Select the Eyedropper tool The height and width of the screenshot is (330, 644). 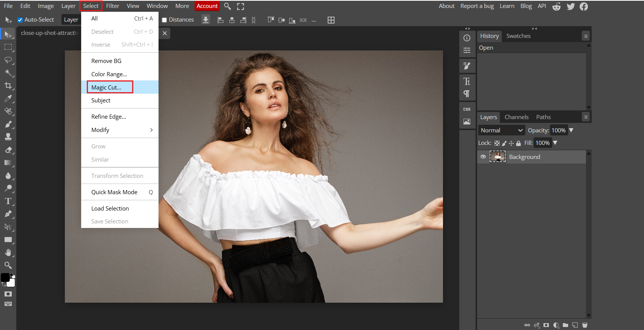(x=8, y=99)
